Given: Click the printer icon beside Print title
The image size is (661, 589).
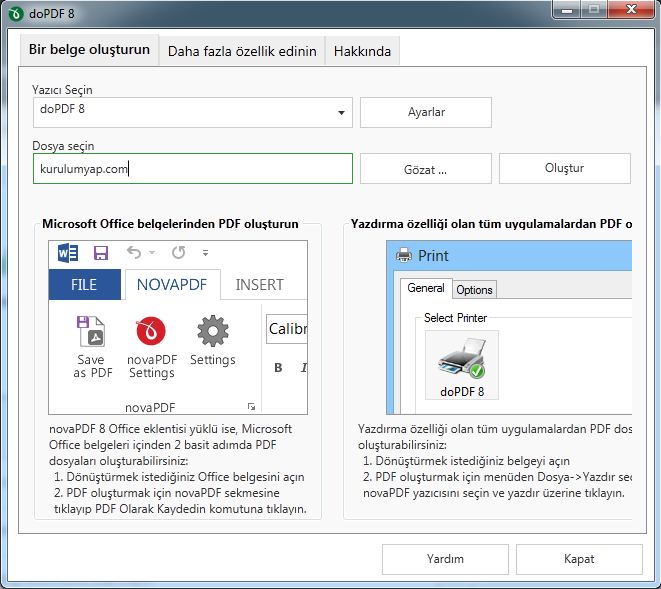Looking at the screenshot, I should coord(404,255).
